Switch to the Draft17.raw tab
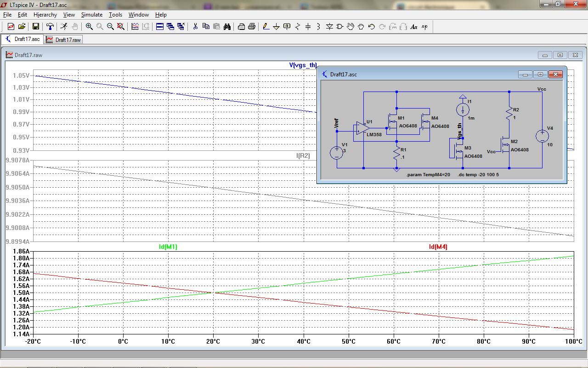Screen dimensions: 588x368 [63, 40]
